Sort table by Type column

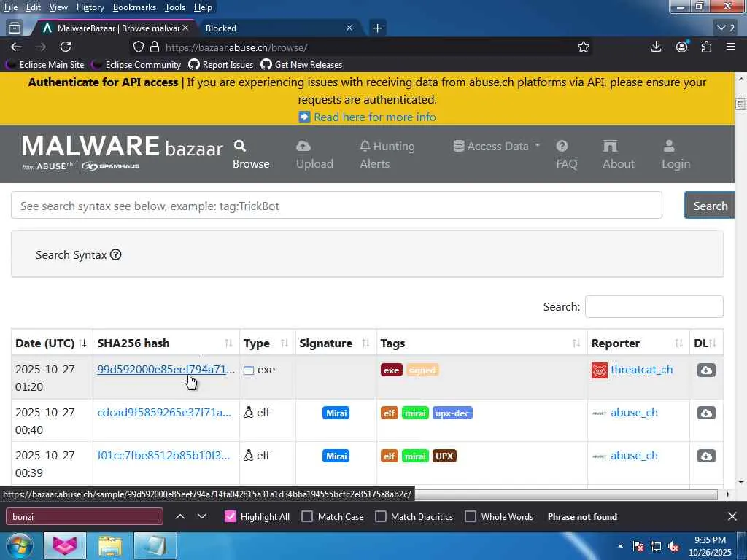tap(267, 343)
